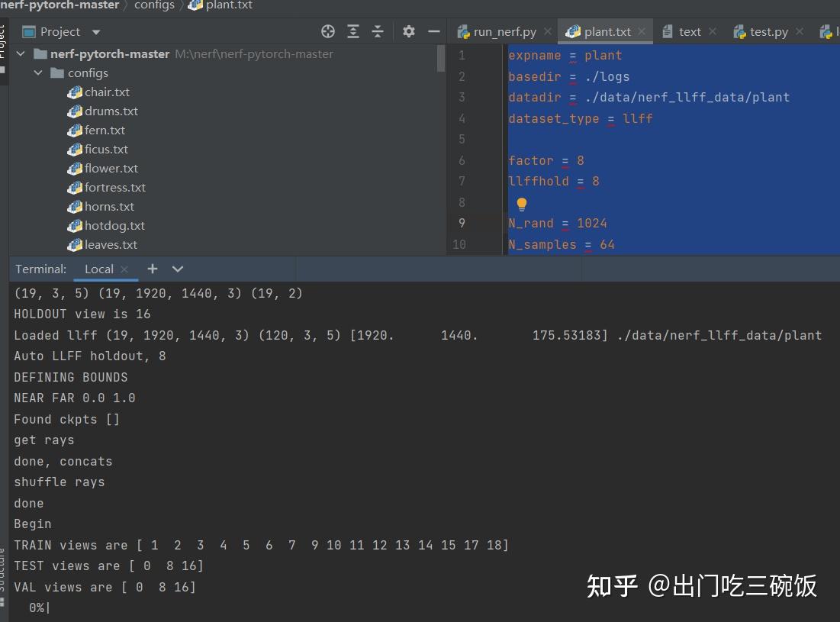Select the Local terminal tab

pos(98,269)
